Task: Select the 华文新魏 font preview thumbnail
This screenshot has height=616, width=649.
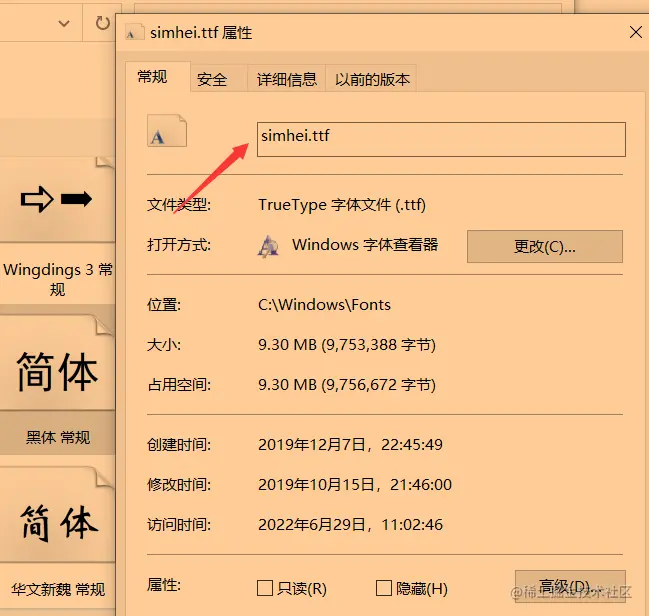Action: (58, 515)
